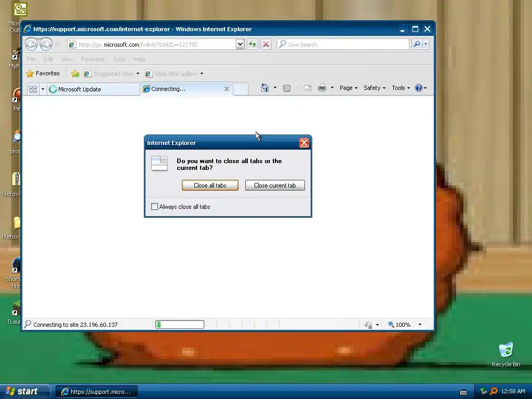This screenshot has height=399, width=532.
Task: Switch to the Microsoft Update tab
Action: (x=94, y=89)
